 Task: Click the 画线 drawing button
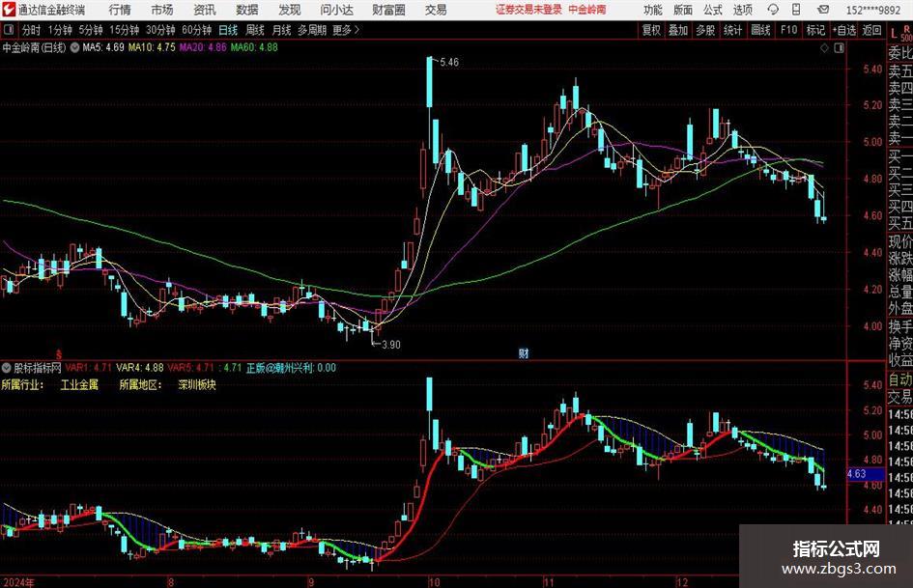[760, 30]
